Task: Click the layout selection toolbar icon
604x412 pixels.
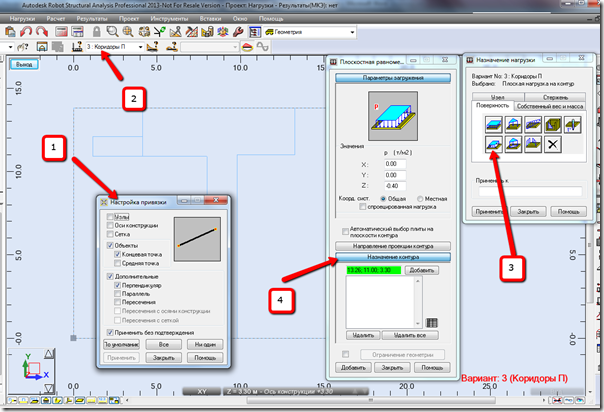Action: click(255, 32)
